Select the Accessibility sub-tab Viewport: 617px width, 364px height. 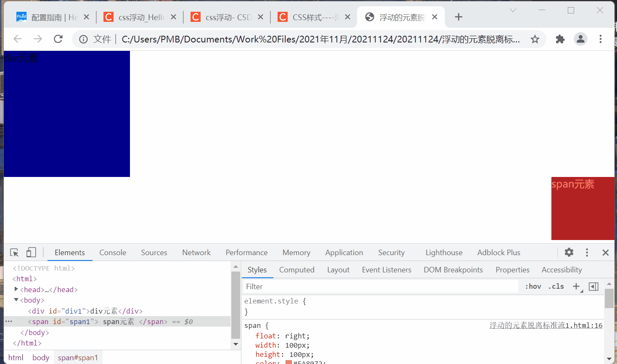pyautogui.click(x=562, y=270)
